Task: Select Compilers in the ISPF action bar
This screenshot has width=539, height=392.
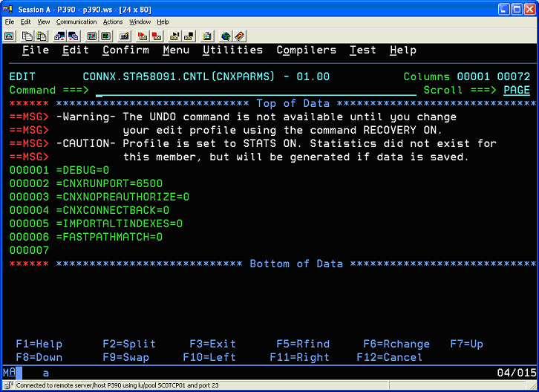Action: click(x=307, y=50)
